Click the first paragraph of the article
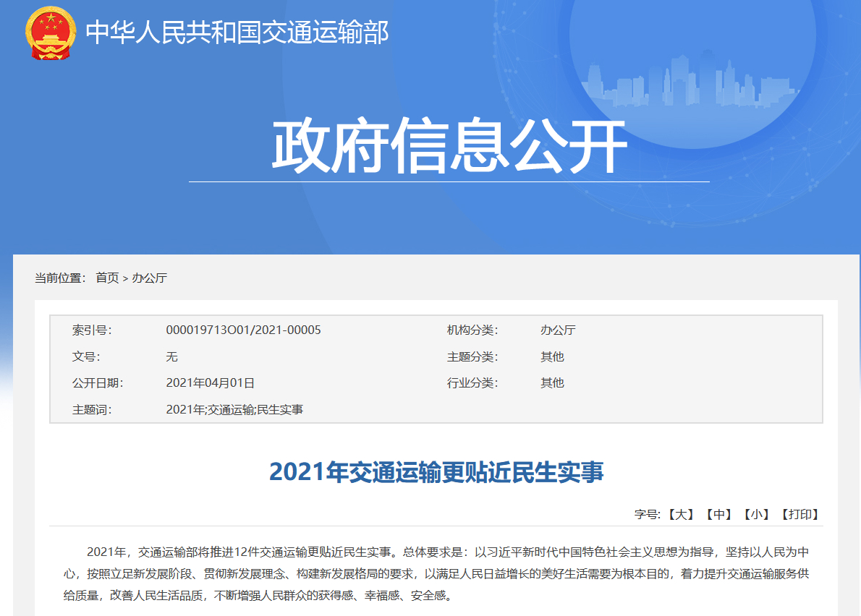Image resolution: width=861 pixels, height=616 pixels. (436, 575)
